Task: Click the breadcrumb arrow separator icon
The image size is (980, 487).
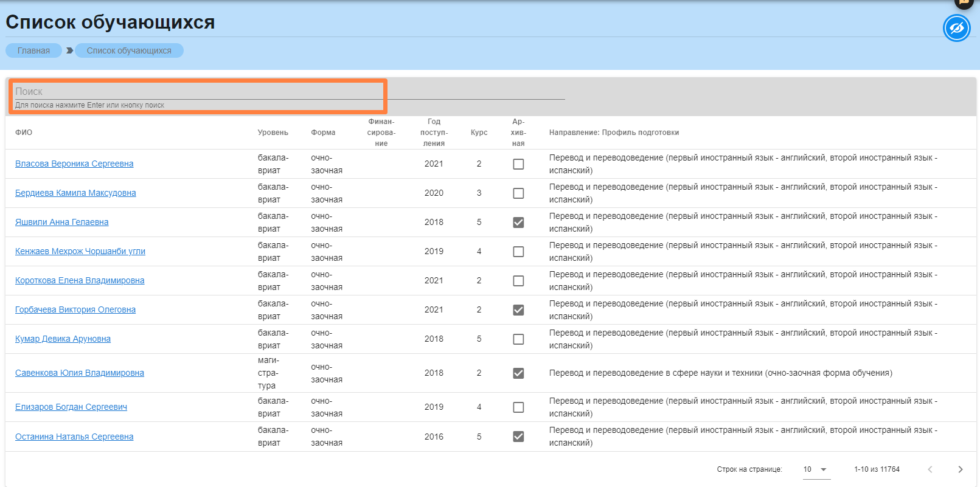Action: 70,50
